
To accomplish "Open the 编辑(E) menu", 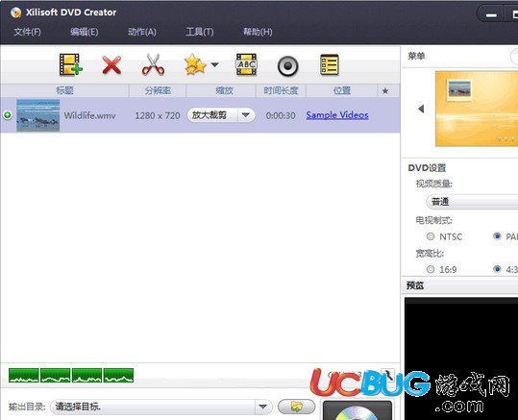I will pyautogui.click(x=85, y=32).
